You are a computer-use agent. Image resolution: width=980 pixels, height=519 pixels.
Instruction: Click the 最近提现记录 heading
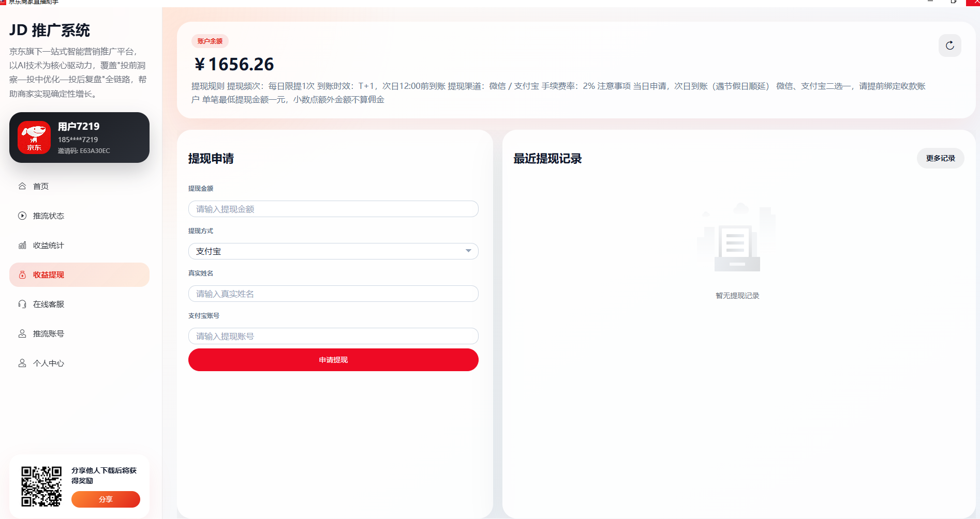pos(547,159)
